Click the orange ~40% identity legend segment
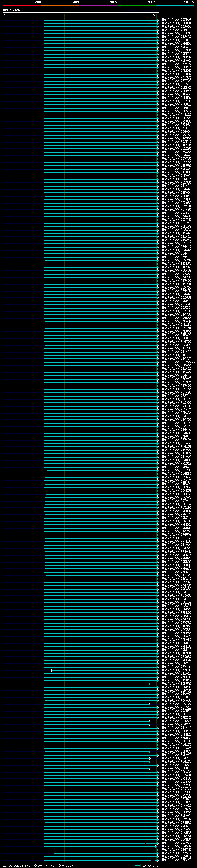 tap(60, 6)
